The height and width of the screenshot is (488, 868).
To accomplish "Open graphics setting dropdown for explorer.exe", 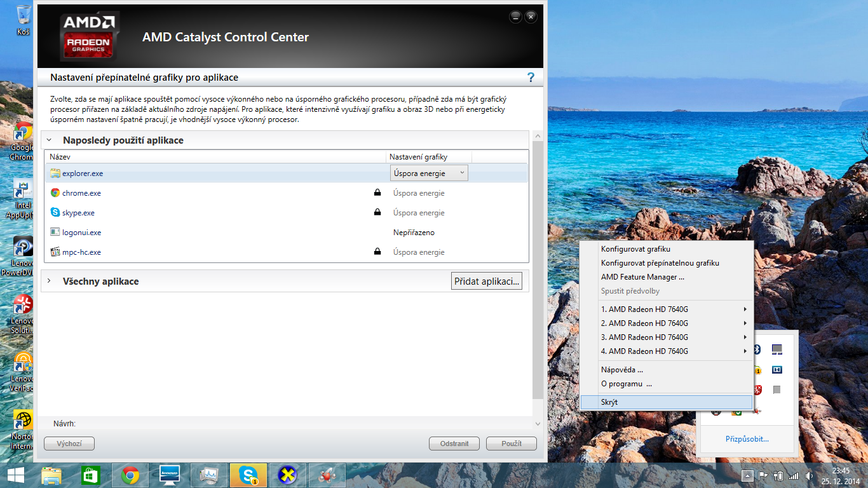I will click(428, 173).
